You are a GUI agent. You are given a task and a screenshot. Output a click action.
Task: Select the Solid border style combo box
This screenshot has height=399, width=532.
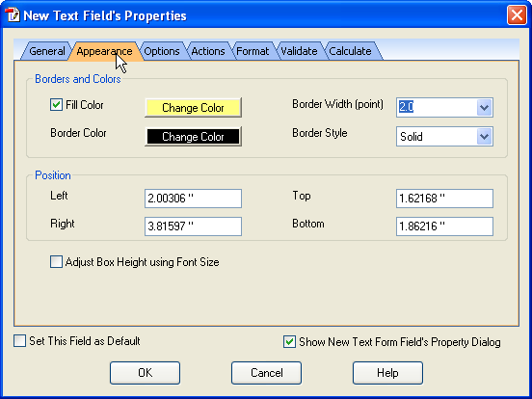click(444, 137)
